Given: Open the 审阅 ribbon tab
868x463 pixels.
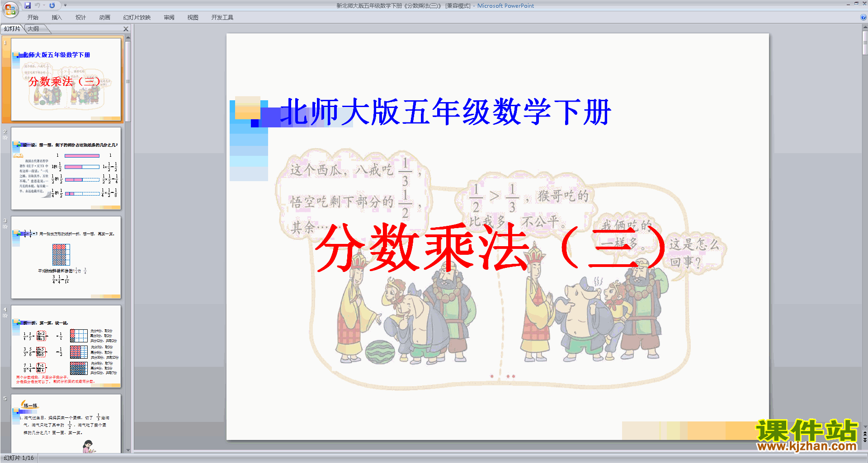Looking at the screenshot, I should point(169,18).
